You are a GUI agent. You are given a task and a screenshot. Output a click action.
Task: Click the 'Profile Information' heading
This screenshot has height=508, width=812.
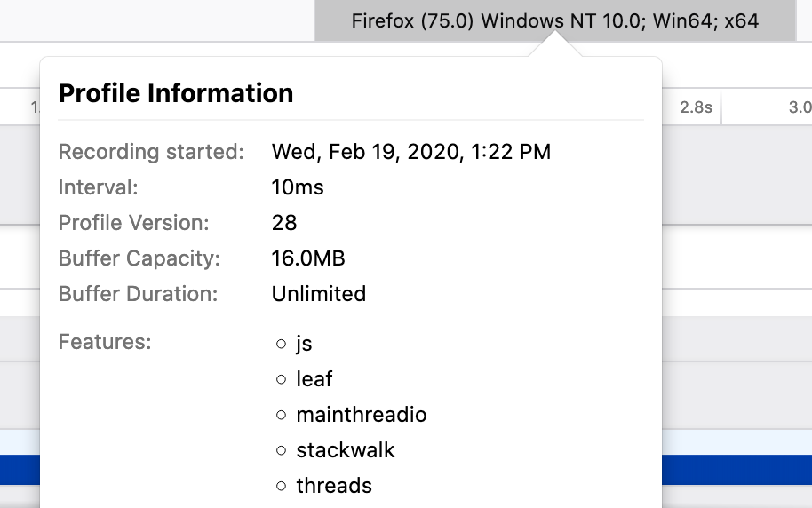[176, 94]
